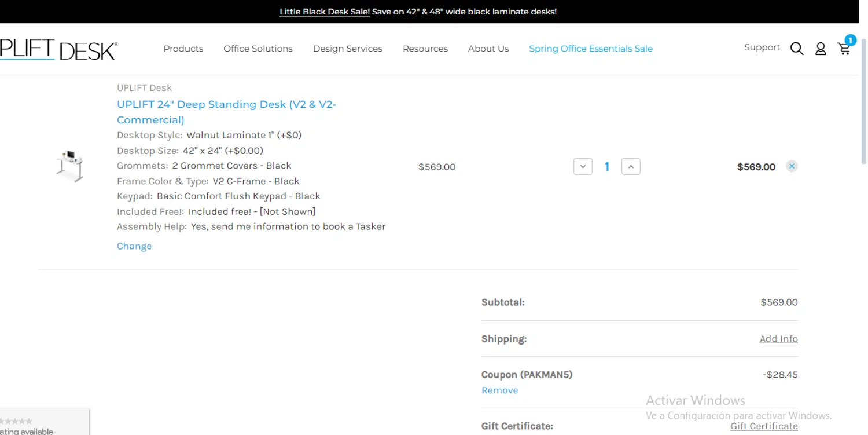Click the 2 Grommet Covers - Black text

click(x=231, y=166)
